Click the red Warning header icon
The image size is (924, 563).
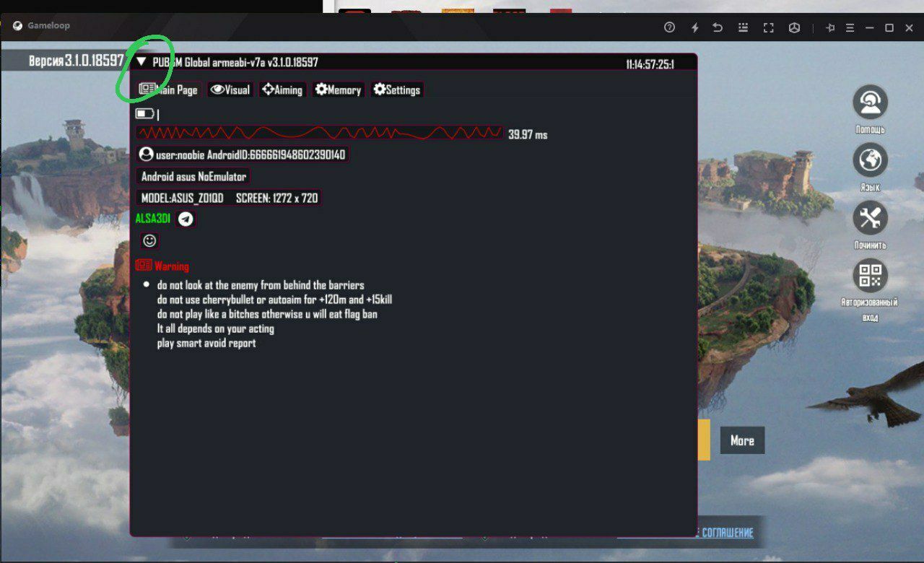click(144, 266)
